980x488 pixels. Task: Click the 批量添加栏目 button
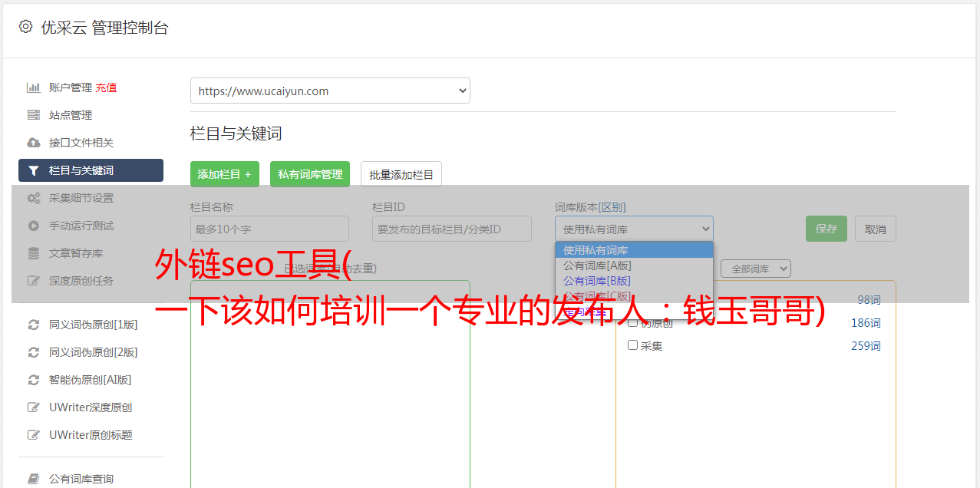401,174
